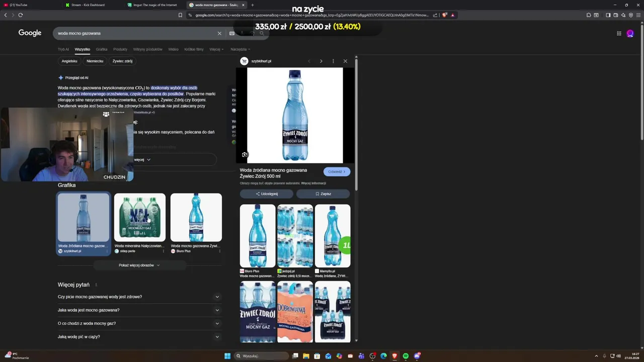Open Windows Start menu
This screenshot has width=644, height=362.
[x=227, y=356]
